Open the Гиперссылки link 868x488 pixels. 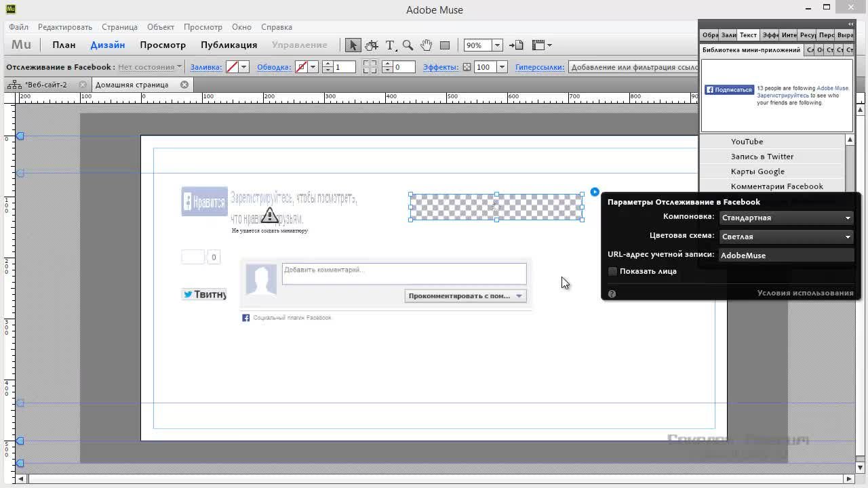pos(540,67)
